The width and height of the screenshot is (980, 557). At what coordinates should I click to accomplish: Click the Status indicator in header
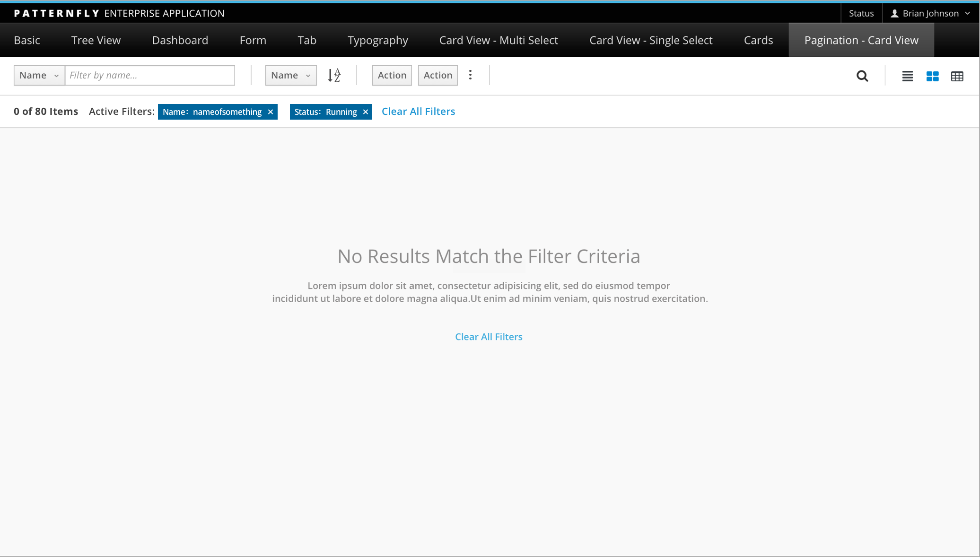[x=862, y=13]
